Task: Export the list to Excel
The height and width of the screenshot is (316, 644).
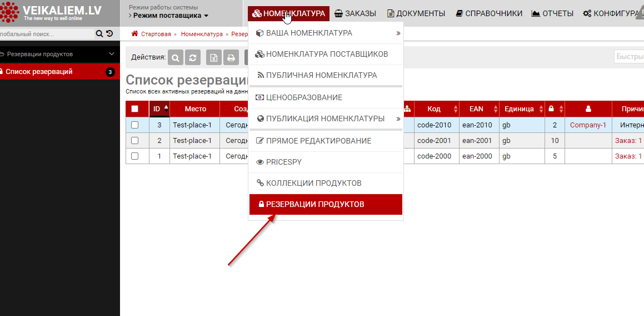Action: click(214, 57)
